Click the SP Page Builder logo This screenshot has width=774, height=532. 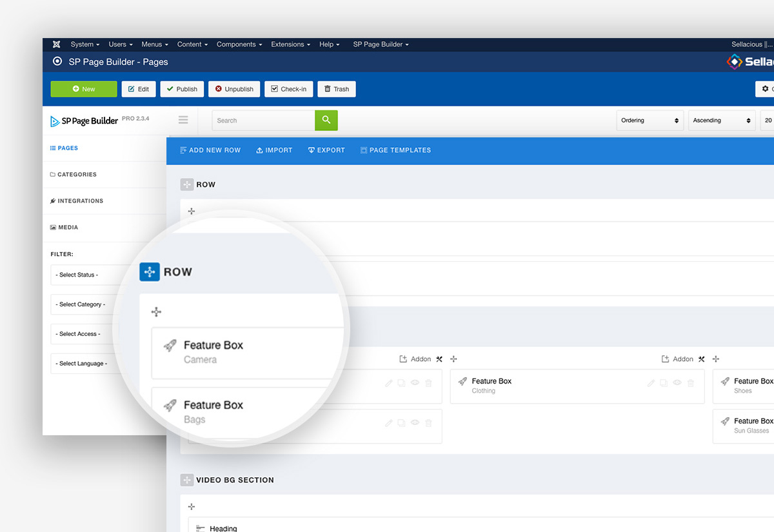pos(84,121)
